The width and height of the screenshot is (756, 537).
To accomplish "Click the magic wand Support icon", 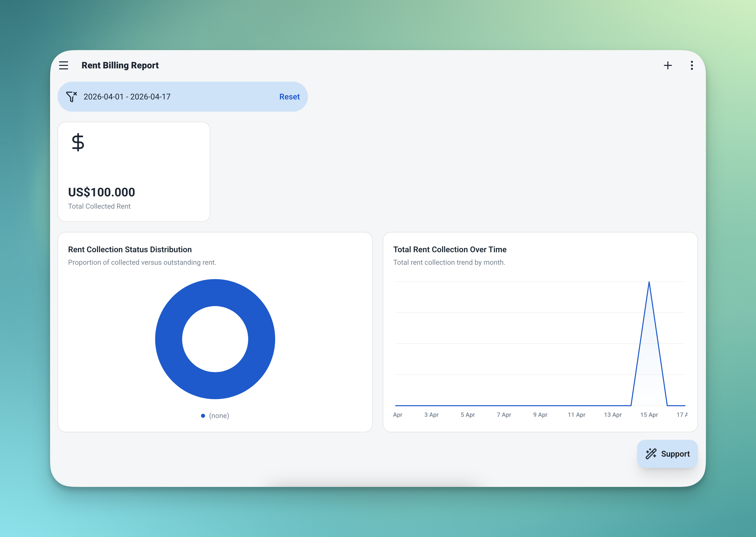I will 651,454.
